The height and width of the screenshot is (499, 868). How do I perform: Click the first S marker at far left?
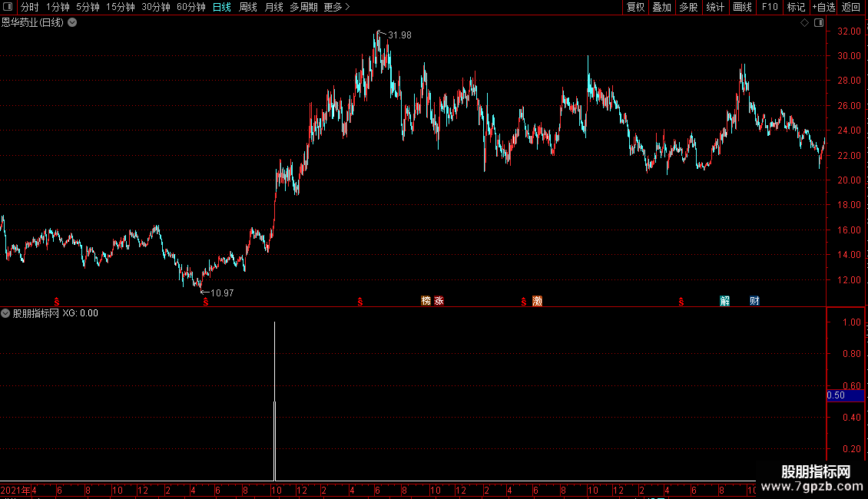pyautogui.click(x=57, y=302)
